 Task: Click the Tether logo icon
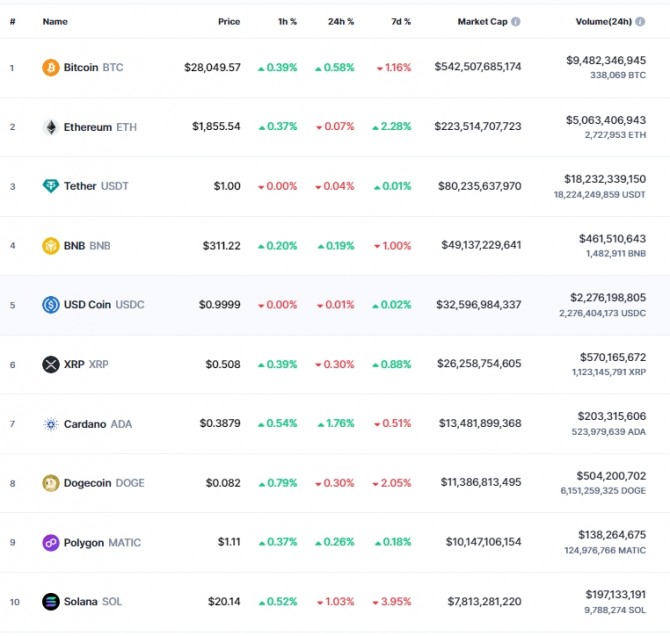[x=51, y=186]
